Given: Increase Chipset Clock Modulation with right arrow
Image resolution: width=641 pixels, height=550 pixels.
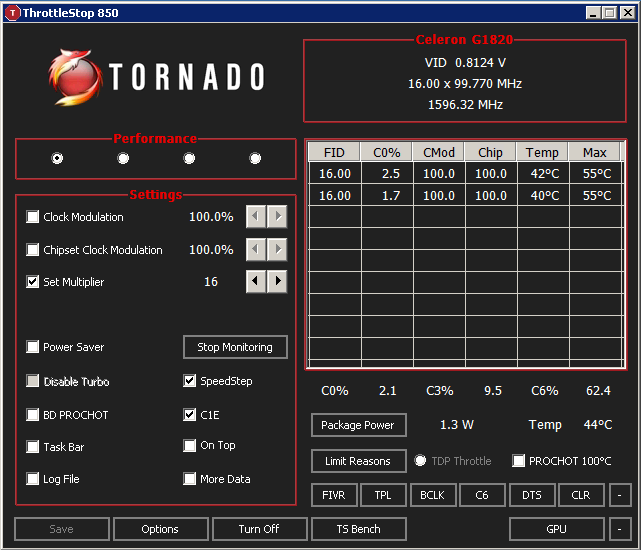Looking at the screenshot, I should pos(277,249).
